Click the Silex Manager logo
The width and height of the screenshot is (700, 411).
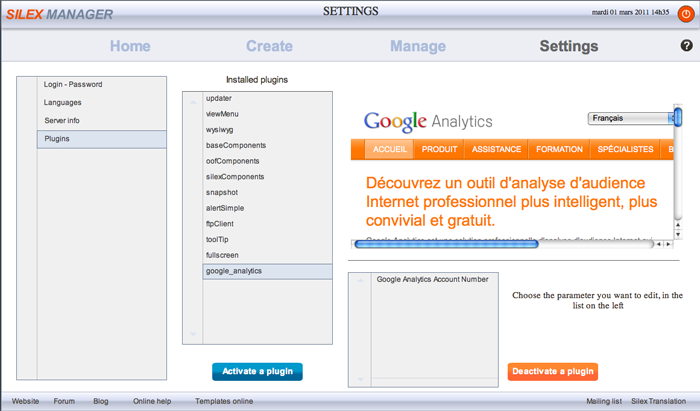pos(59,14)
